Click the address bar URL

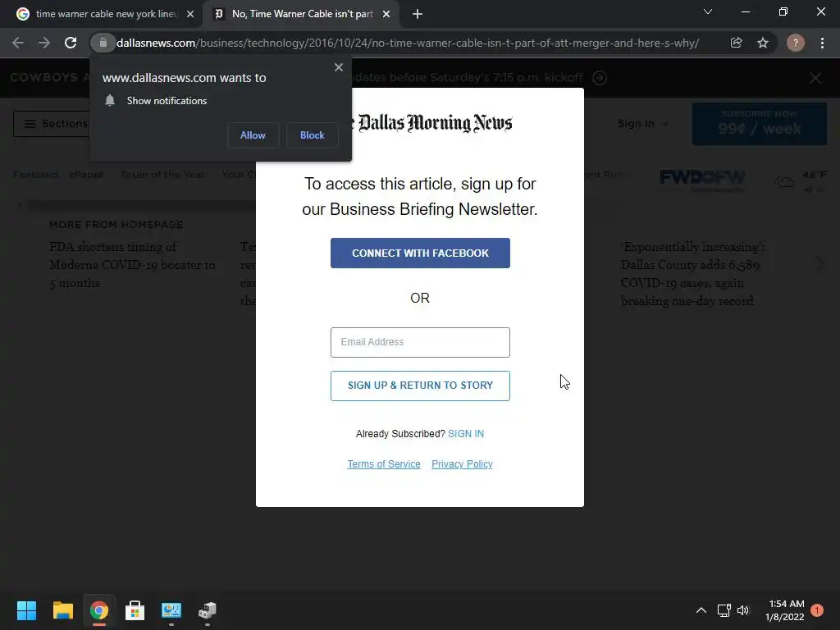pyautogui.click(x=407, y=43)
